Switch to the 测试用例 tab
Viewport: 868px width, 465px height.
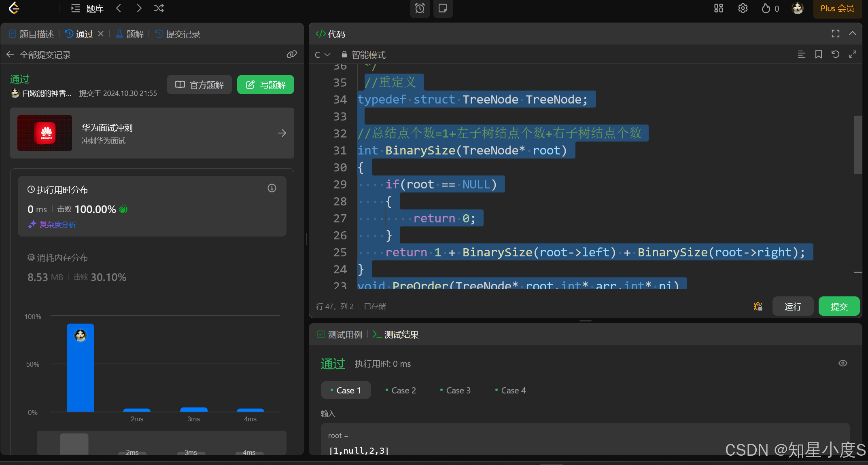[x=340, y=334]
